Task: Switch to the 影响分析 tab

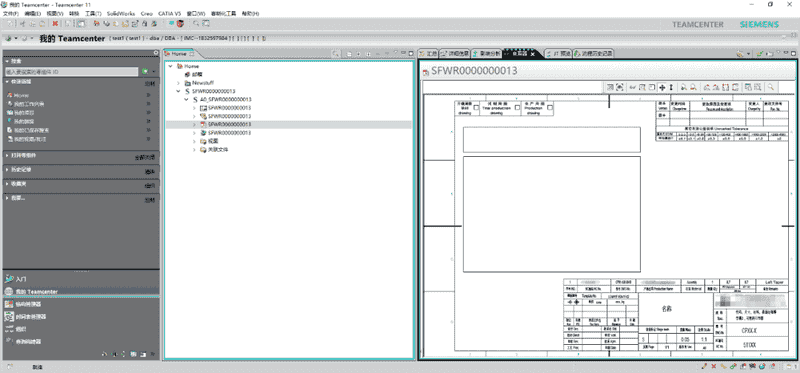Action: [x=486, y=54]
